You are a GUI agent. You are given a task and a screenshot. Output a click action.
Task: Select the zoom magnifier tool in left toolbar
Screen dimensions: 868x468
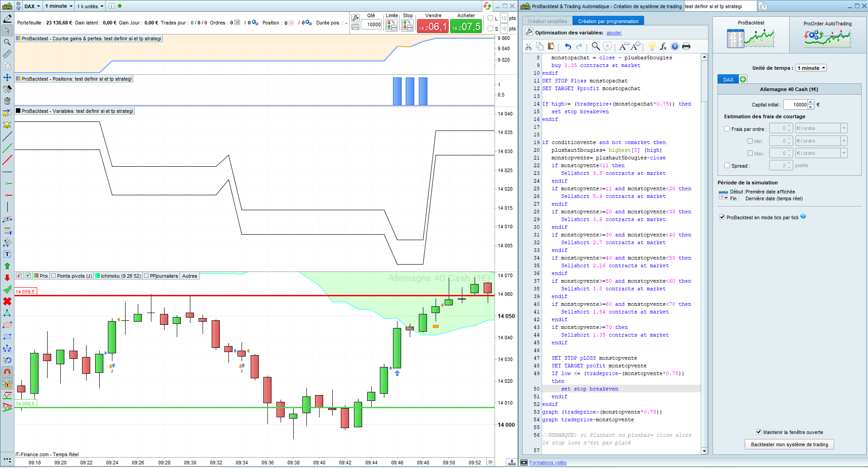click(x=7, y=42)
